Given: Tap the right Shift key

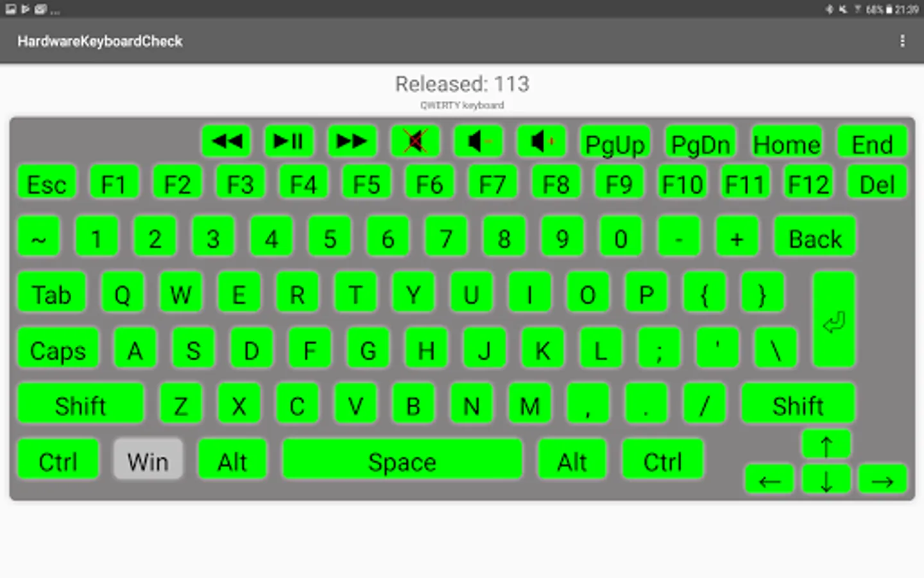Looking at the screenshot, I should tap(798, 403).
